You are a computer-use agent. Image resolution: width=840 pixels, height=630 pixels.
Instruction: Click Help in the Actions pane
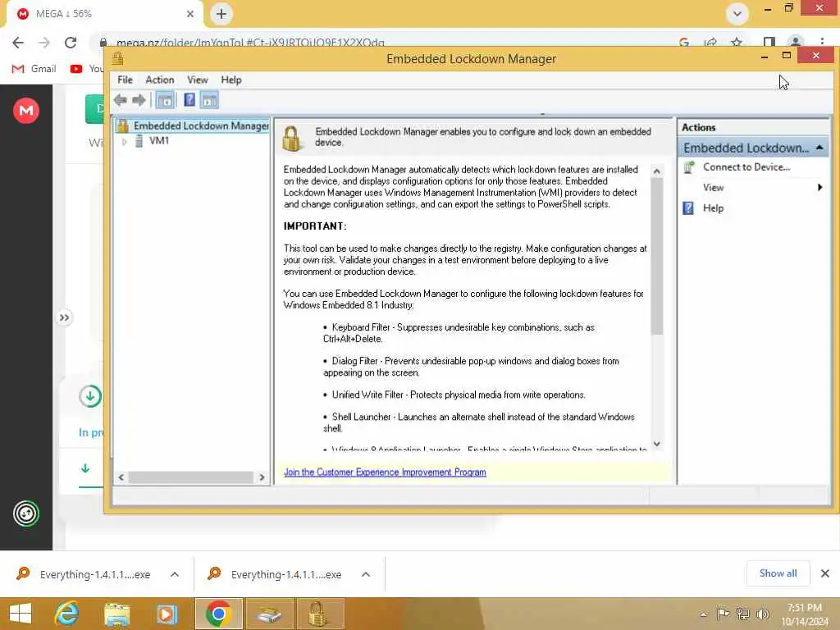pyautogui.click(x=713, y=208)
